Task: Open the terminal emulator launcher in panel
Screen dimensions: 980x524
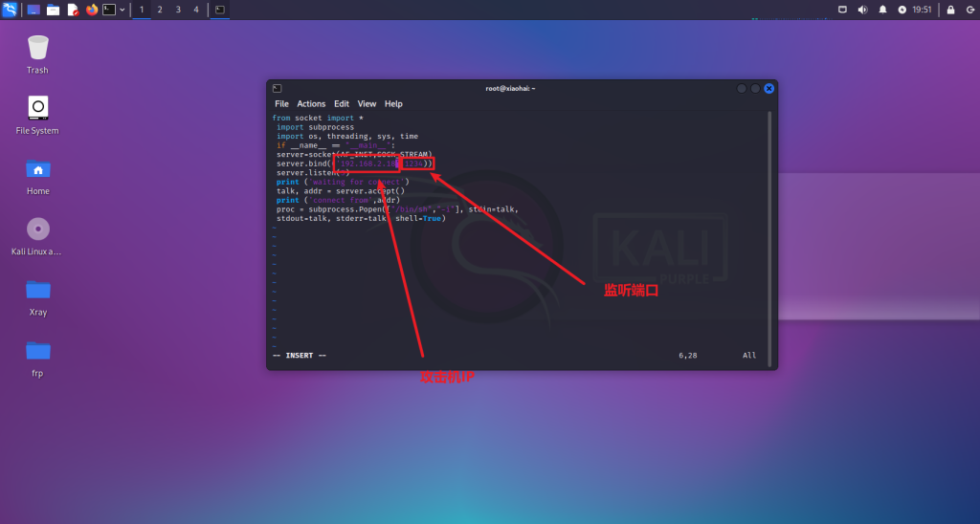Action: click(109, 10)
